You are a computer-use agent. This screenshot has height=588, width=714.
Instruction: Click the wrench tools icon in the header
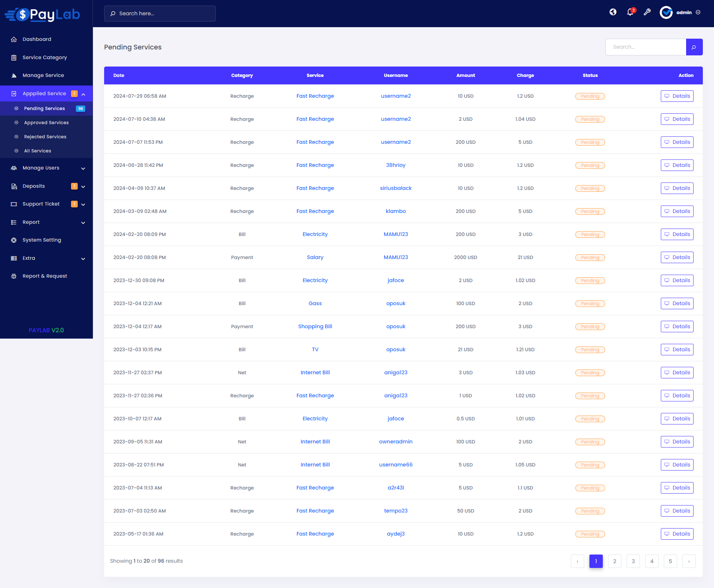click(x=647, y=12)
